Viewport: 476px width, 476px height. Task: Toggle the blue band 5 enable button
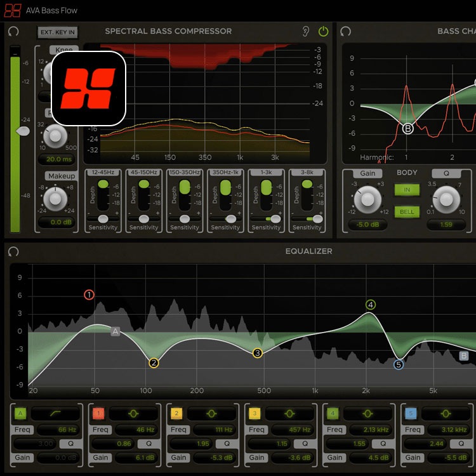pyautogui.click(x=411, y=414)
